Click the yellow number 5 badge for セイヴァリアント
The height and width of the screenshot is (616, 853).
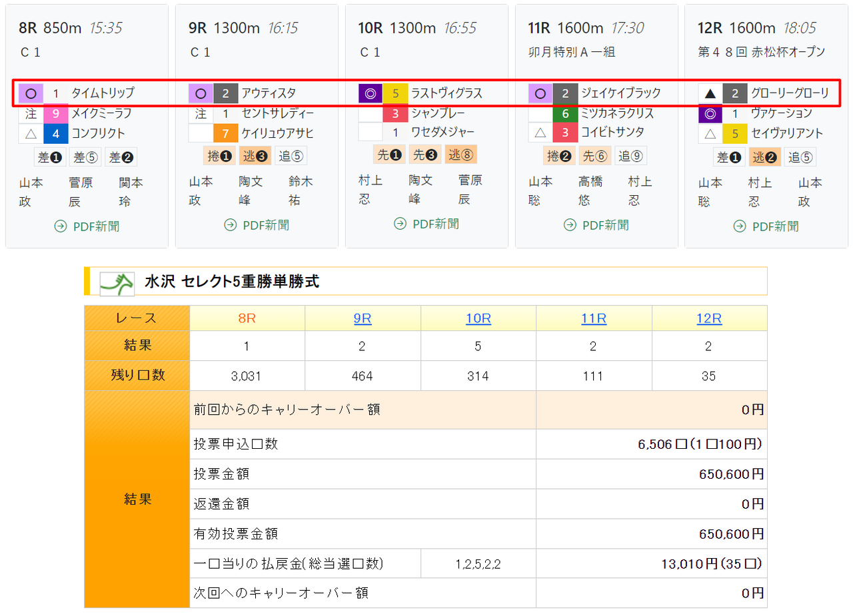[736, 133]
